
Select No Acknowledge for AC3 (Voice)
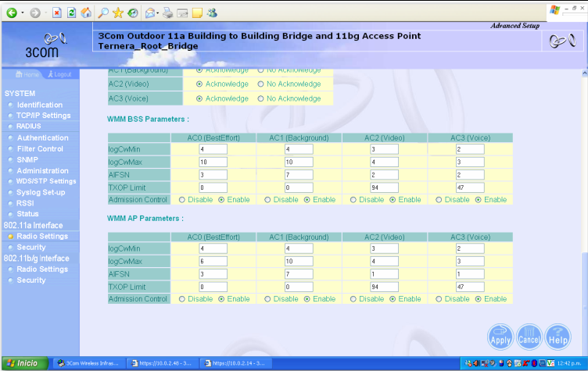(x=261, y=98)
